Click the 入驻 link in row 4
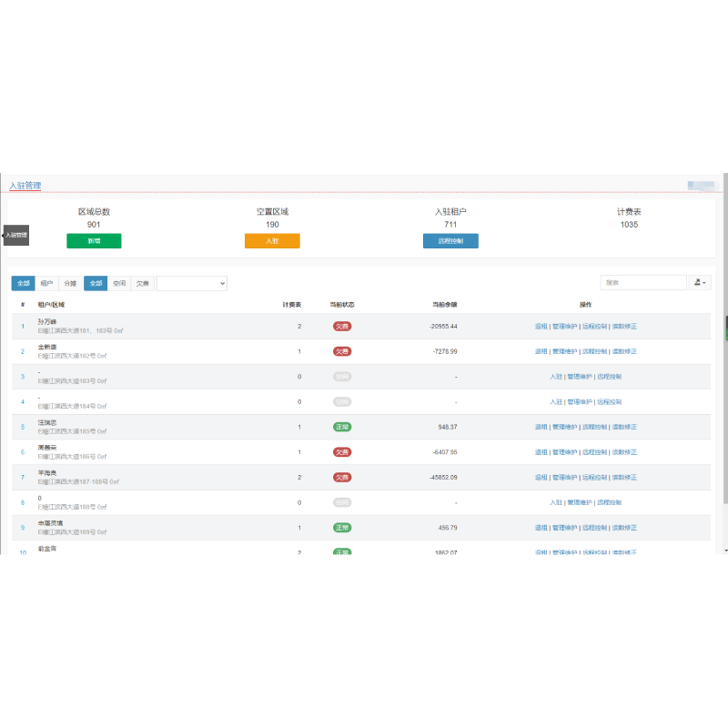 click(556, 401)
